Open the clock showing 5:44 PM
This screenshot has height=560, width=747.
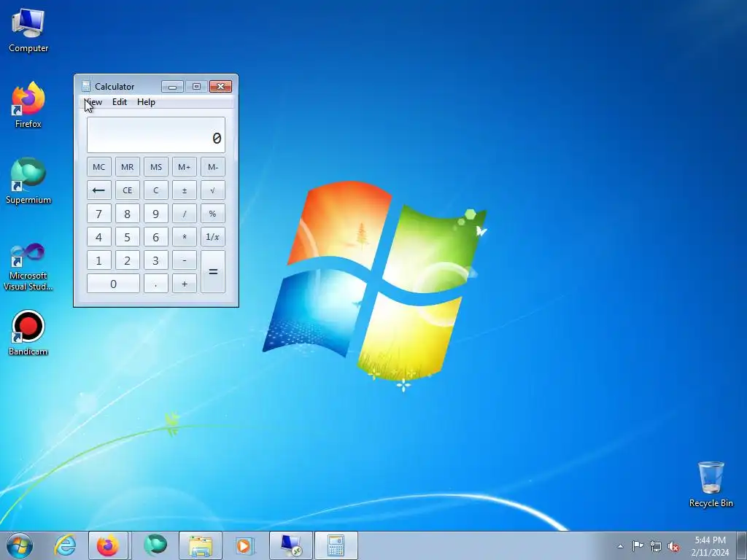coord(710,545)
